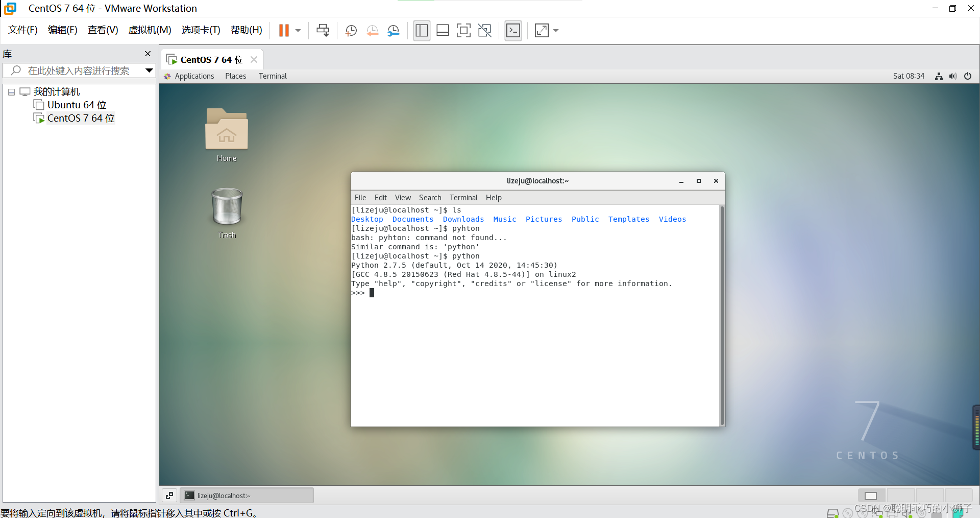Viewport: 980px width, 518px height.
Task: Click the stretch guest display icon
Action: click(542, 31)
